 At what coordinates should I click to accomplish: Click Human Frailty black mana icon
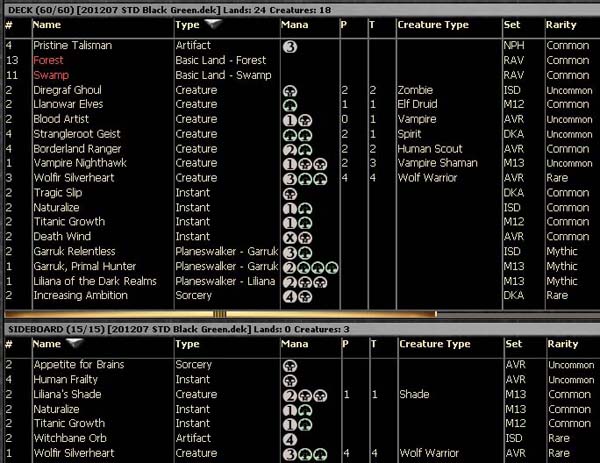[x=290, y=381]
